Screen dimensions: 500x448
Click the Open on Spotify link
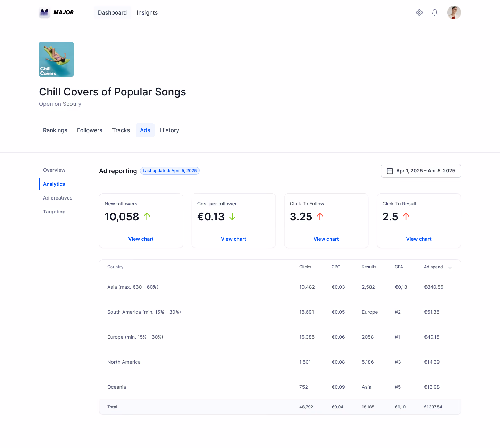coord(60,104)
